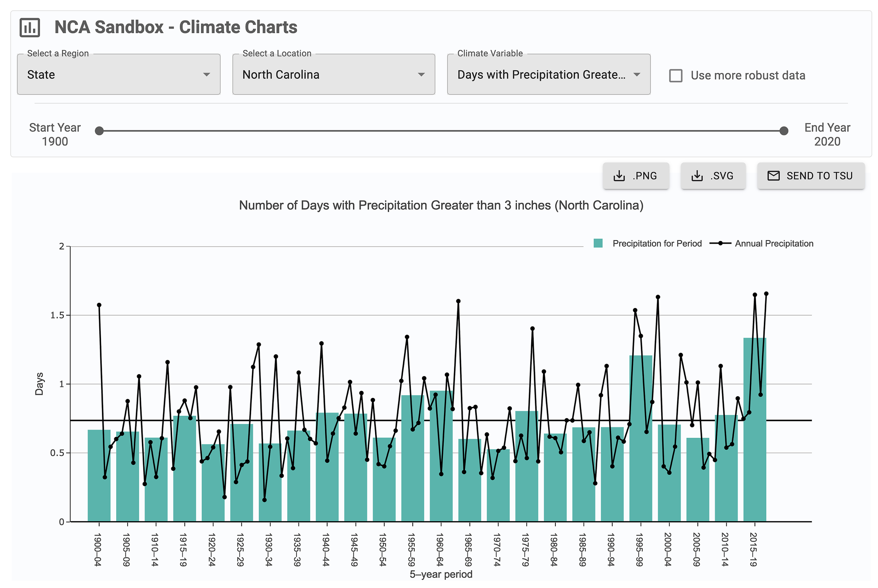The image size is (878, 588).
Task: Enable the Use more robust data checkbox
Action: [x=675, y=75]
